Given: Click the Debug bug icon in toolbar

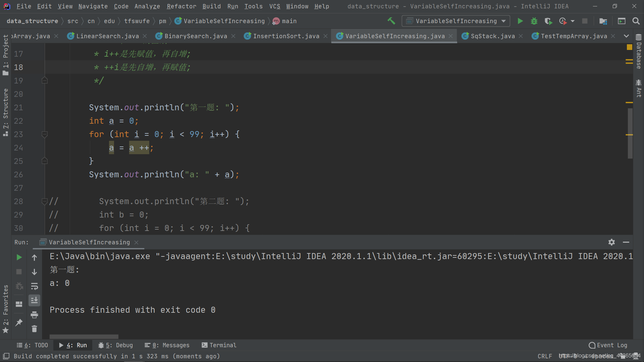Looking at the screenshot, I should [x=534, y=21].
